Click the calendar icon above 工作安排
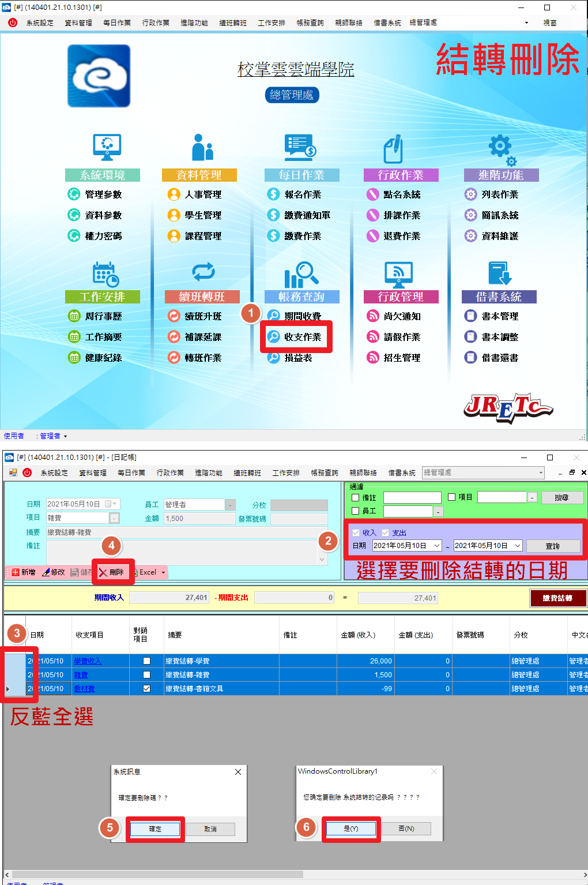The height and width of the screenshot is (885, 588). (x=105, y=274)
